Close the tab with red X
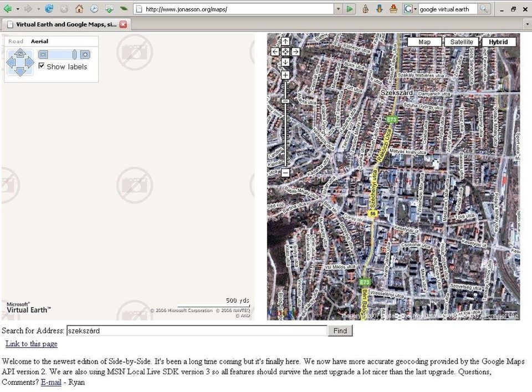532x392 pixels. coord(123,24)
